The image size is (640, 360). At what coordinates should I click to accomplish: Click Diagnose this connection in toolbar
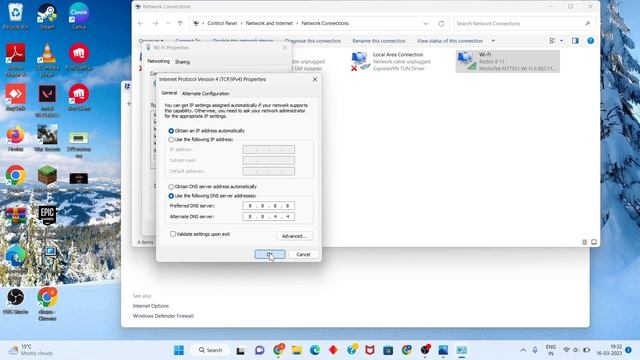point(312,41)
